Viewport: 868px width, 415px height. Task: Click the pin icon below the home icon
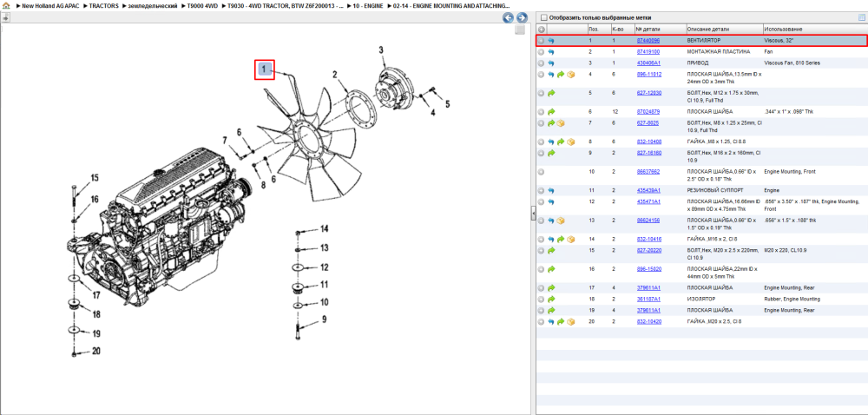pos(5,17)
